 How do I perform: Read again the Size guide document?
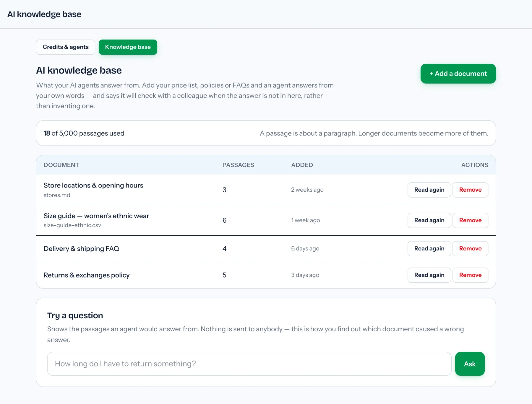click(x=429, y=220)
